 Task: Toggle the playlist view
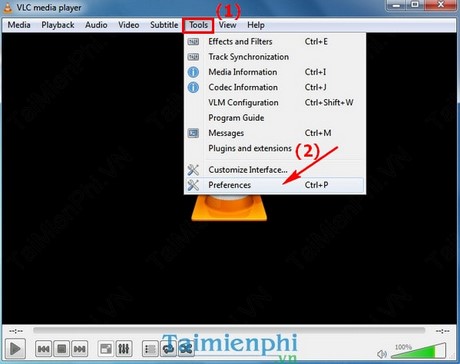[150, 349]
